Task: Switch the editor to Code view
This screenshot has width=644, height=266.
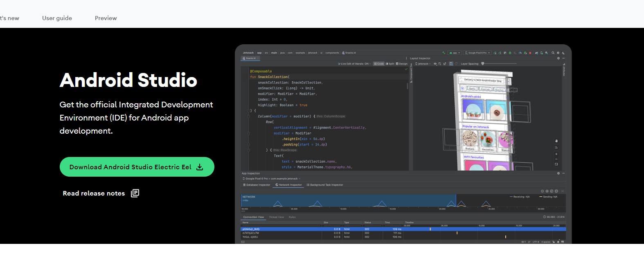Action: [x=379, y=64]
